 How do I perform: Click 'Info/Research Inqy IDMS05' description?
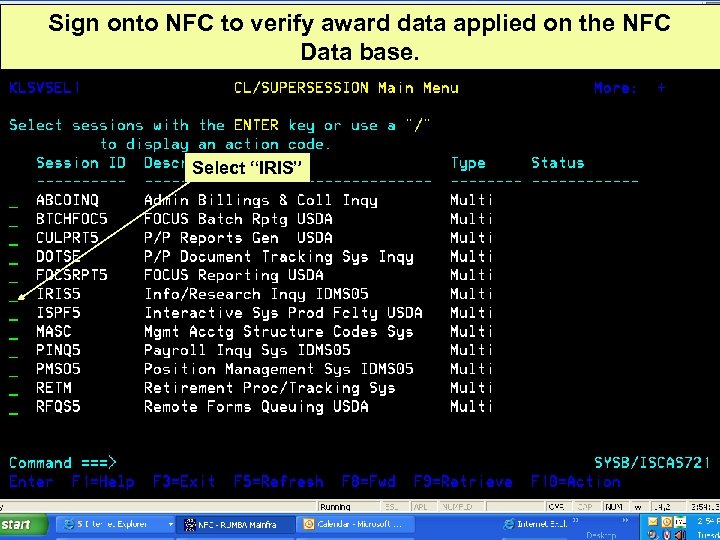pos(256,294)
